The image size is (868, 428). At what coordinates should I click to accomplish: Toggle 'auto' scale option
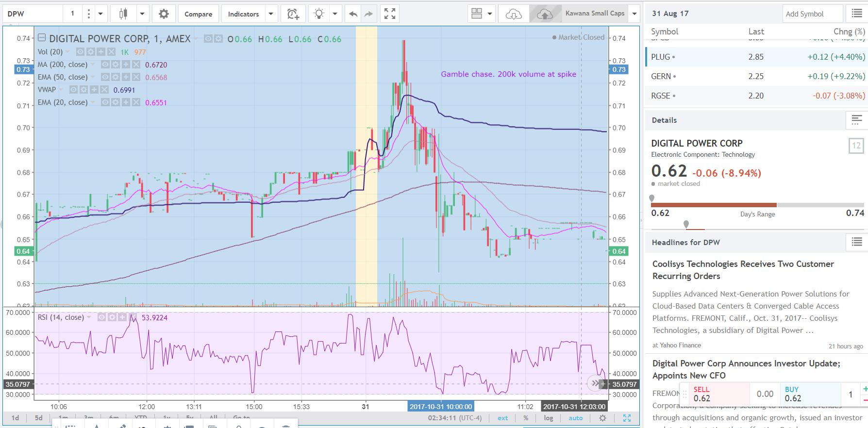click(575, 418)
